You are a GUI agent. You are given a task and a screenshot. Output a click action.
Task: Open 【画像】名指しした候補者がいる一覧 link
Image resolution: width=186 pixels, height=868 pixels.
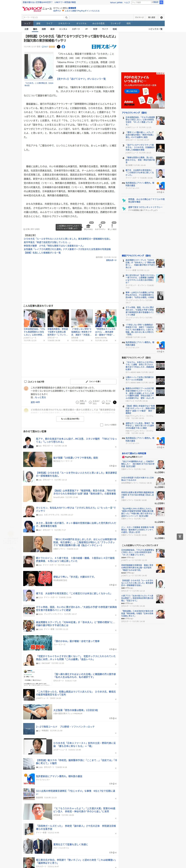42,253
